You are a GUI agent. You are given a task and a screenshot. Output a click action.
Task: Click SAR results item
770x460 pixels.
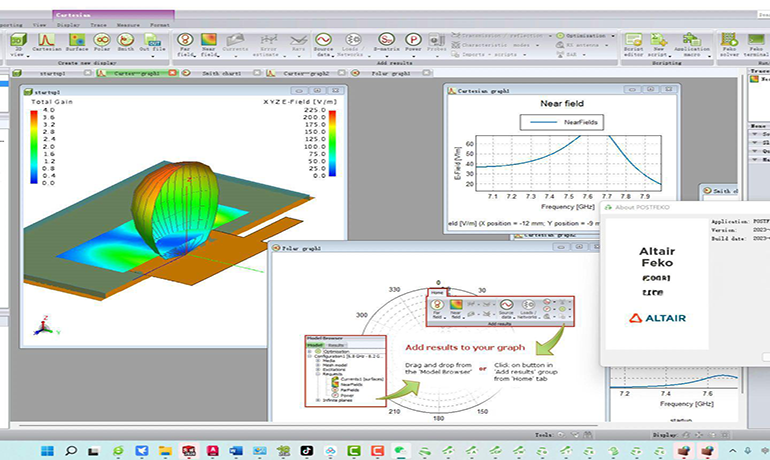[567, 54]
